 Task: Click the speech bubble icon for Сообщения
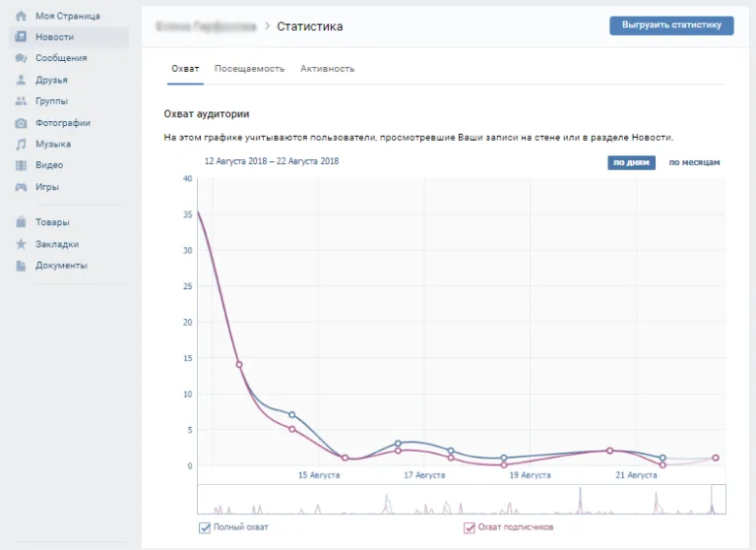tap(21, 58)
